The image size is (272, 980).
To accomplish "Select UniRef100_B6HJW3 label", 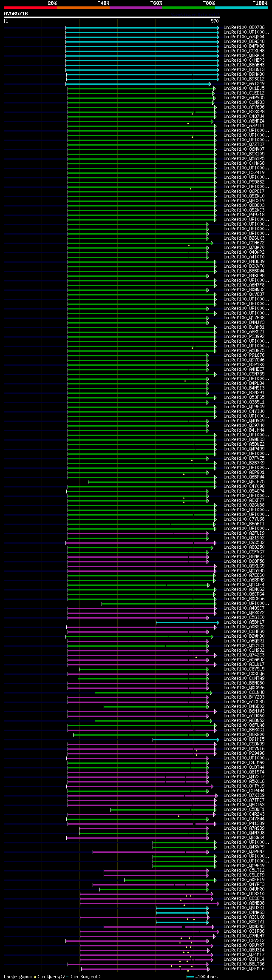I will coord(244,711).
